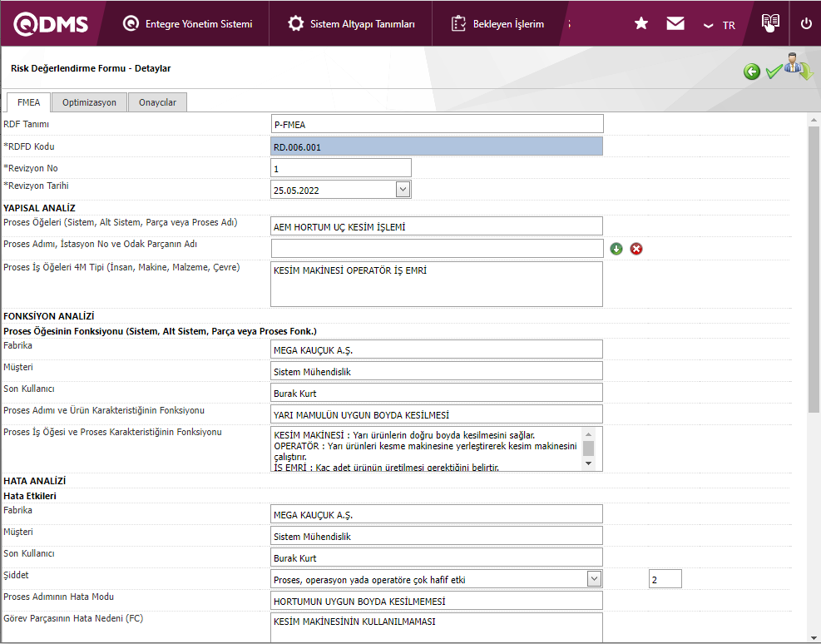Expand the Şiddet severity dropdown

594,579
